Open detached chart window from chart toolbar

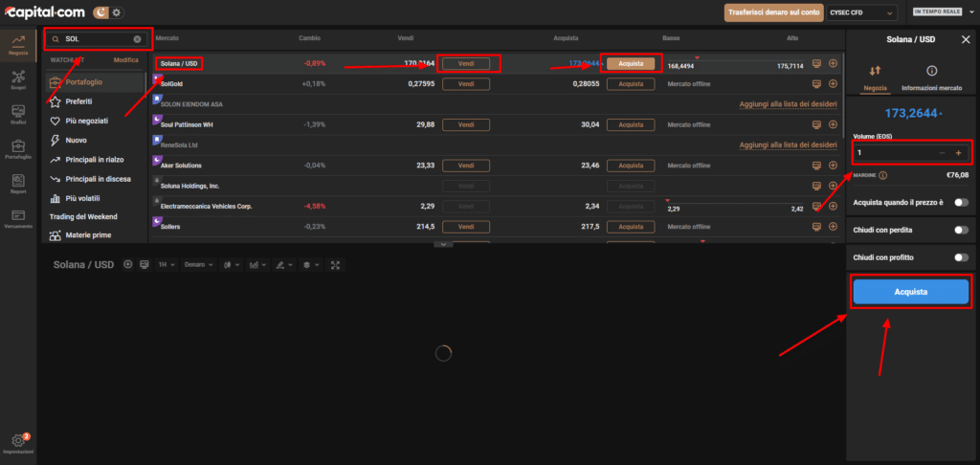[x=145, y=264]
